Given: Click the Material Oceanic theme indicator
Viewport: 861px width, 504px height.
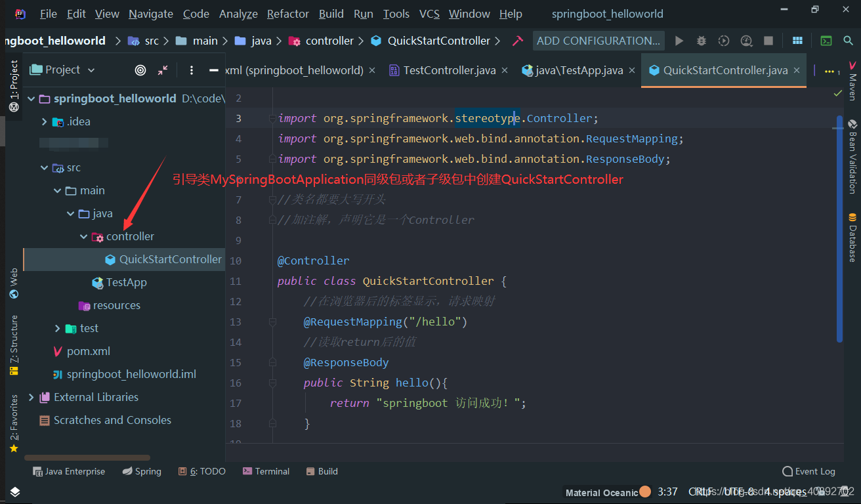Looking at the screenshot, I should [x=608, y=492].
